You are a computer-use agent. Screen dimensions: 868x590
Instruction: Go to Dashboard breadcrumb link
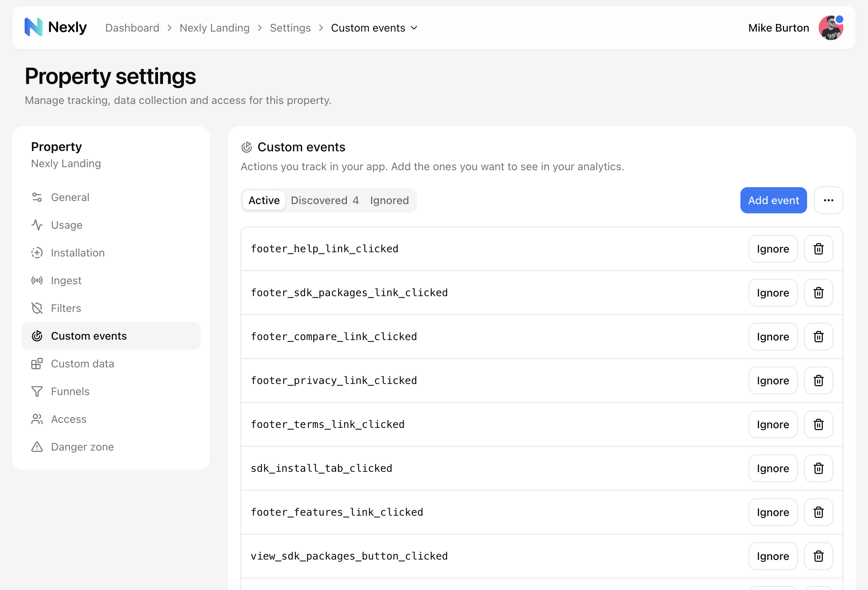tap(132, 28)
